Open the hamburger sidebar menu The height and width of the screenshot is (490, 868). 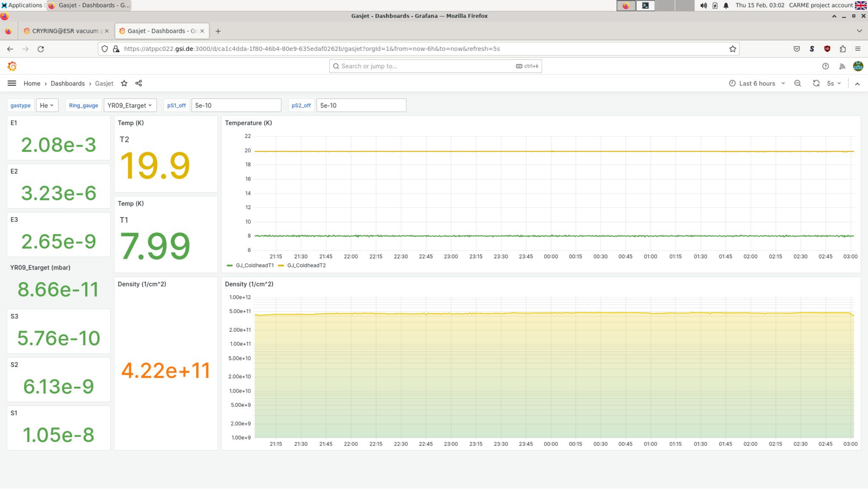12,83
